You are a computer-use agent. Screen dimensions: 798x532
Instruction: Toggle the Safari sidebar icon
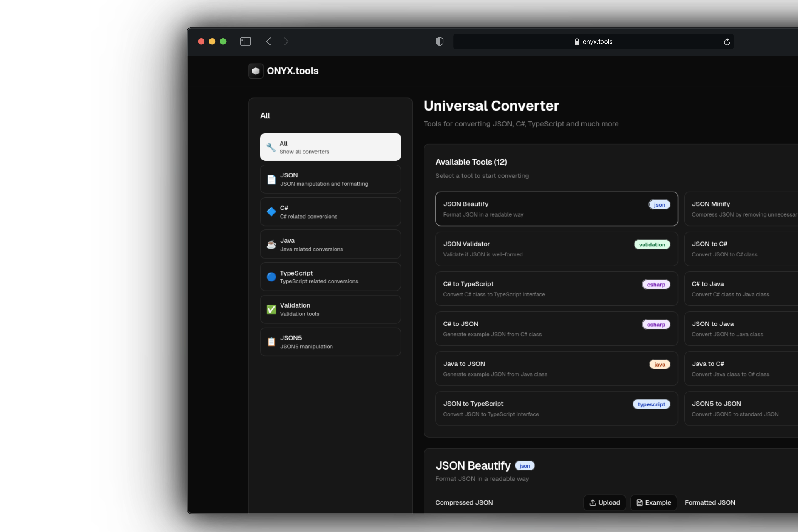click(246, 42)
